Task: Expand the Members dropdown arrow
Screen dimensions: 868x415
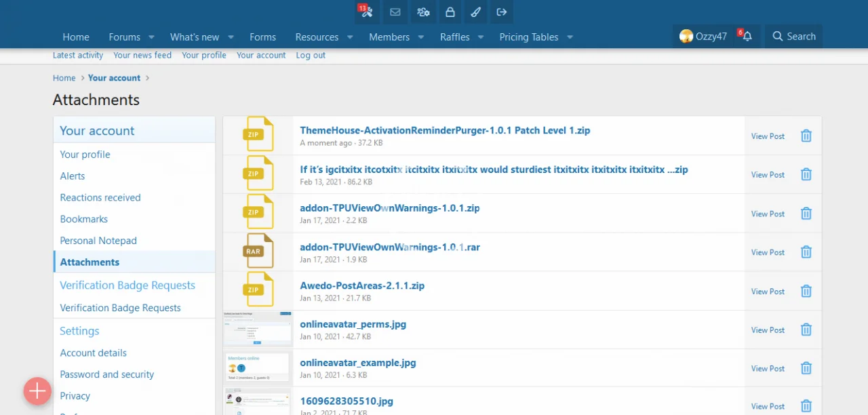Action: pyautogui.click(x=421, y=37)
